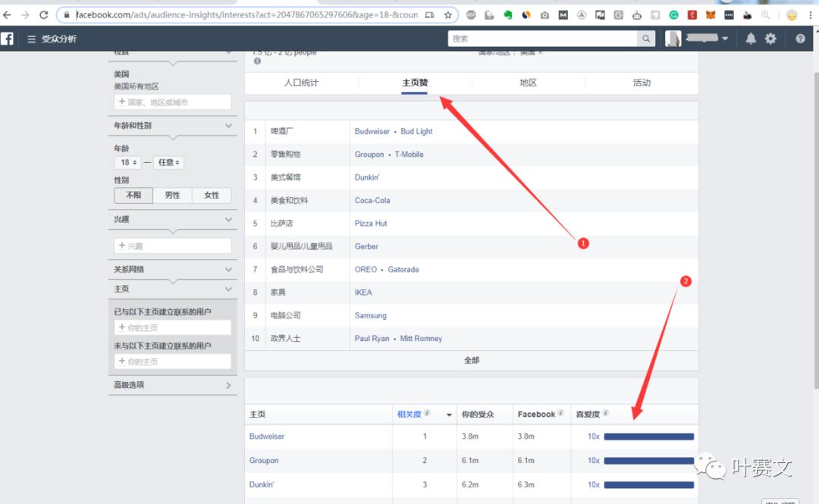
Task: Open Pizza Hut page link
Action: (370, 224)
